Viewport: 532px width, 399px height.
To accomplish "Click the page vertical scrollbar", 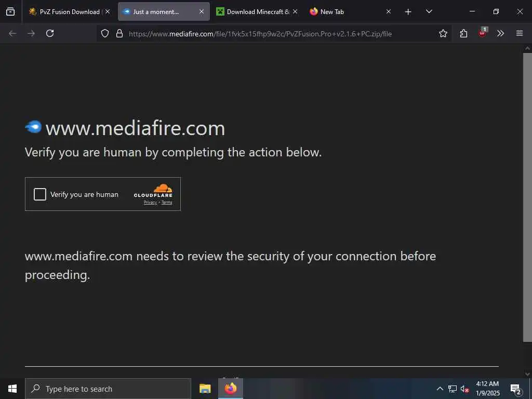I will (527, 197).
